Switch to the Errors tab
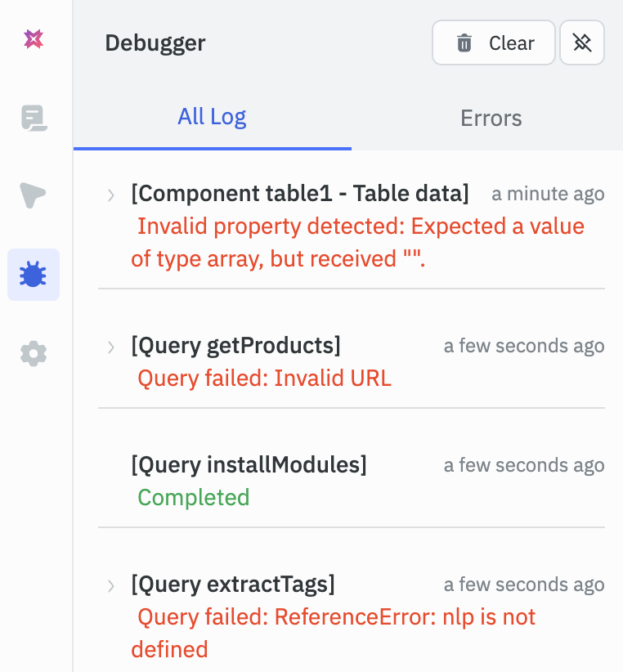 pyautogui.click(x=491, y=118)
